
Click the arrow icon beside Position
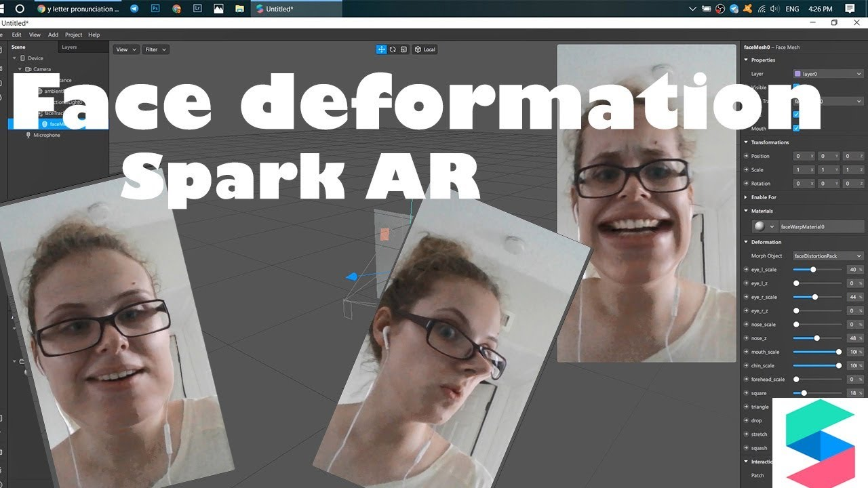click(x=747, y=157)
